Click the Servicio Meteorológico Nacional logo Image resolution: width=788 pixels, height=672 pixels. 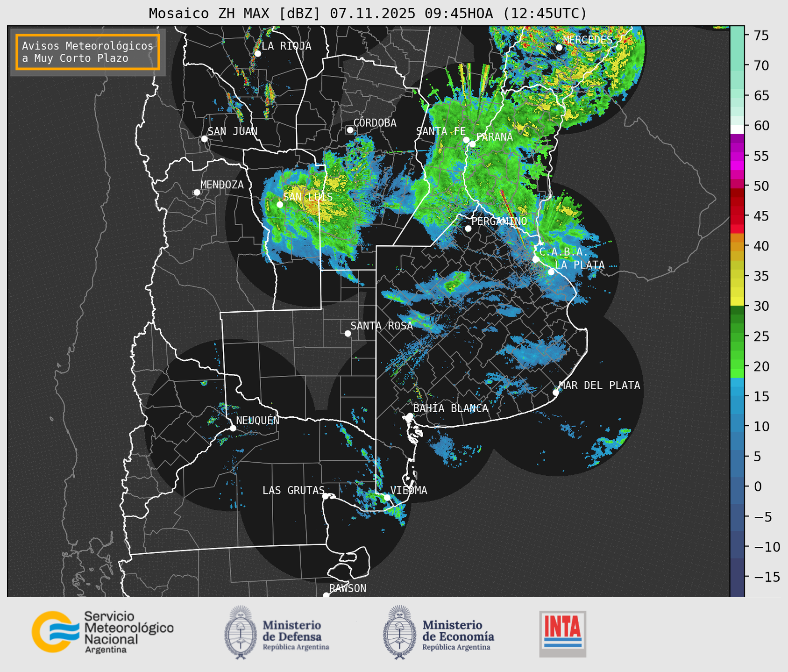pos(103,632)
